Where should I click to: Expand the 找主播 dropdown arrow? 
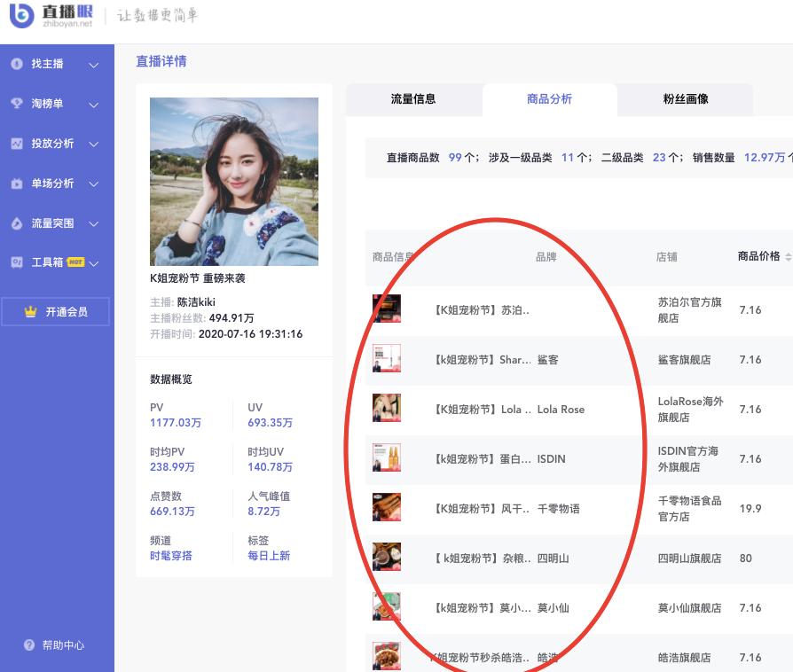click(94, 64)
